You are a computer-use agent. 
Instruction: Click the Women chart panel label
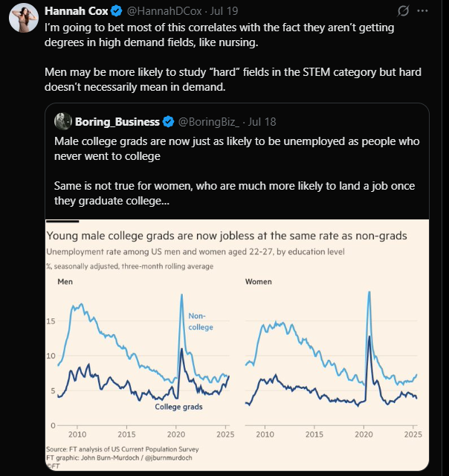259,282
